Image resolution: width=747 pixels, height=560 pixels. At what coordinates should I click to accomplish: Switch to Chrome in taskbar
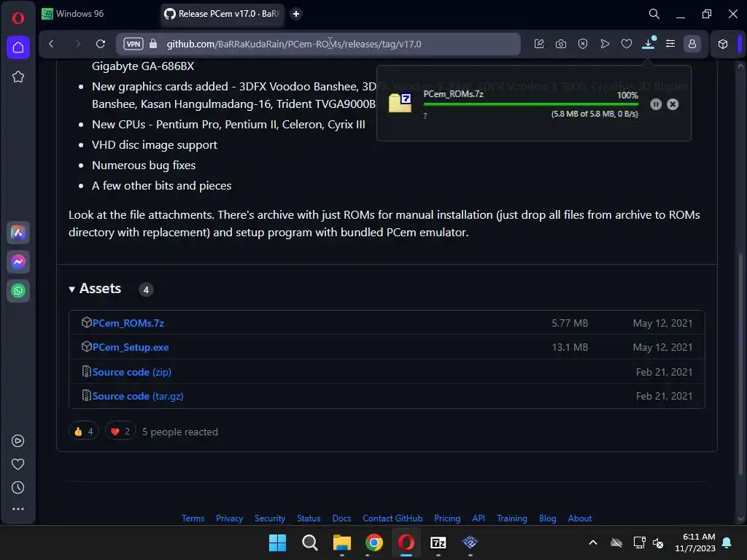pos(374,542)
